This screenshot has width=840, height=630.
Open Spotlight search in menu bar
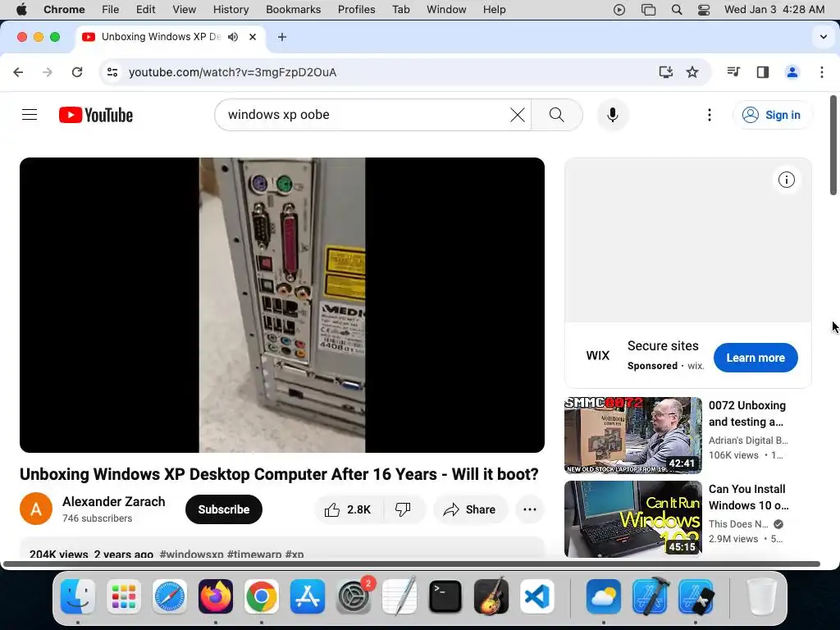coord(677,10)
